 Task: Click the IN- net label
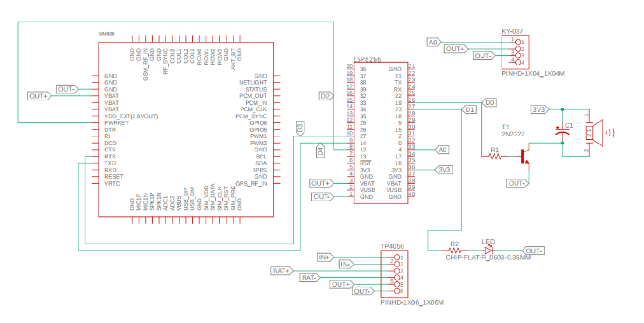tap(346, 264)
